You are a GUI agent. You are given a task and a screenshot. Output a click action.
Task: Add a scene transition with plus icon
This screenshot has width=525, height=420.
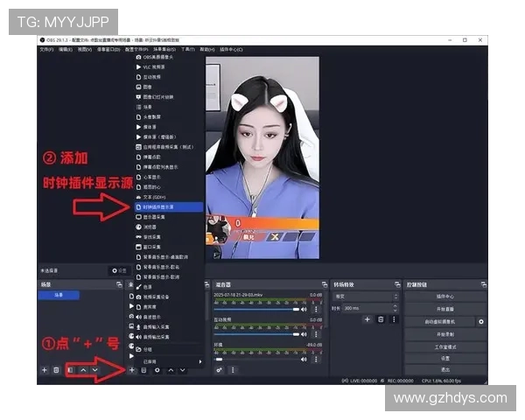(x=367, y=319)
